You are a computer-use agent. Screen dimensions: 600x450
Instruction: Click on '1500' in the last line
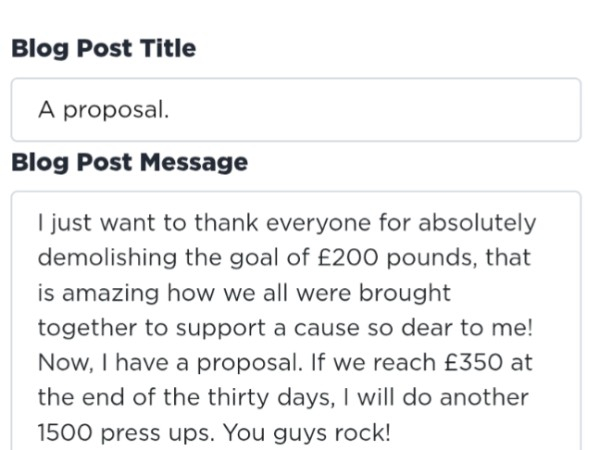click(65, 432)
